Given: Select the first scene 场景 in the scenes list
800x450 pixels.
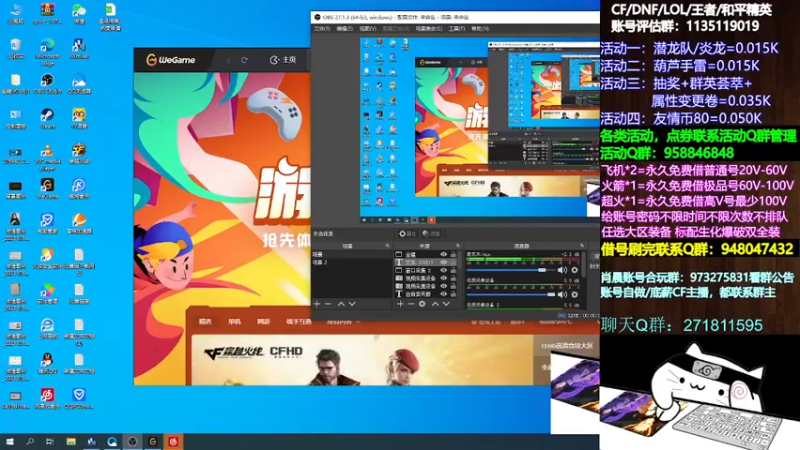Looking at the screenshot, I should point(352,254).
